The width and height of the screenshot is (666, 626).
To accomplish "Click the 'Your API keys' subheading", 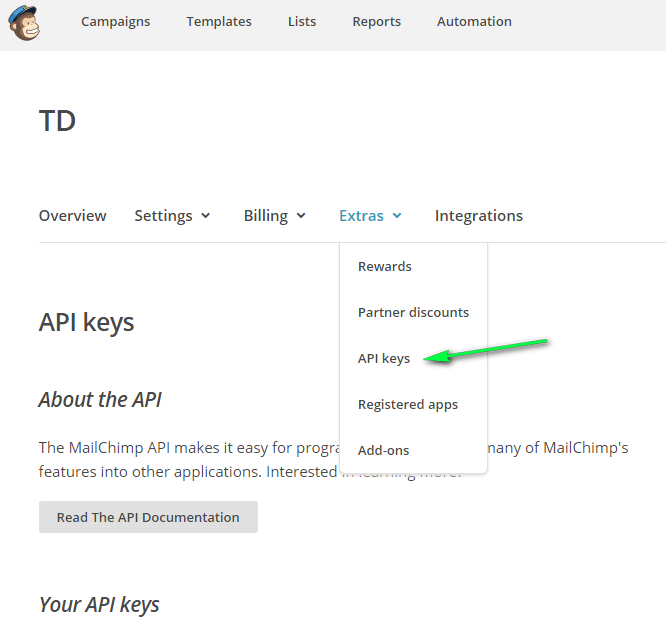I will [x=99, y=605].
